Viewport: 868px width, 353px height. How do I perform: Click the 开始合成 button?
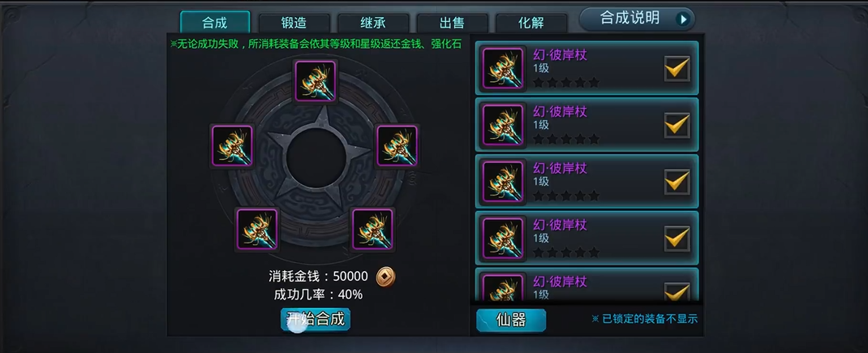point(315,319)
